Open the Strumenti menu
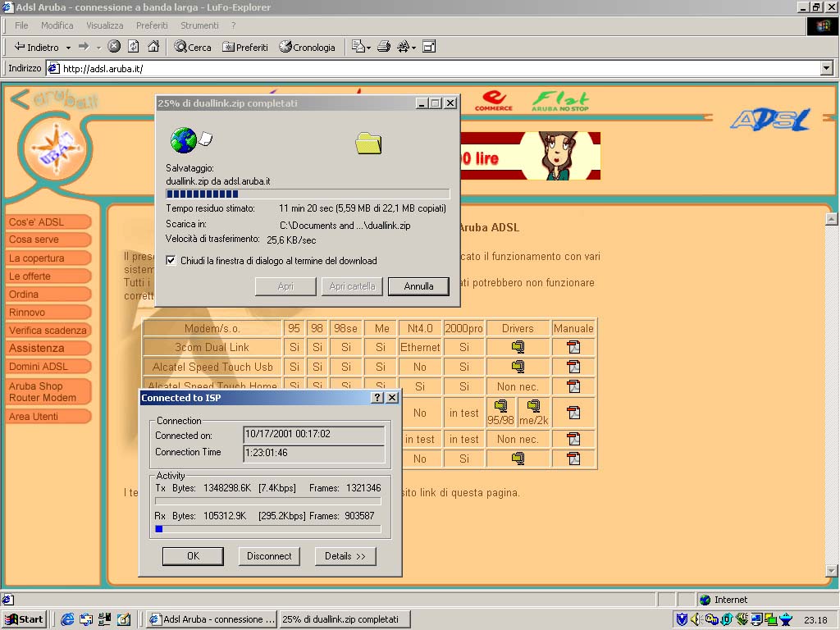 pos(199,25)
